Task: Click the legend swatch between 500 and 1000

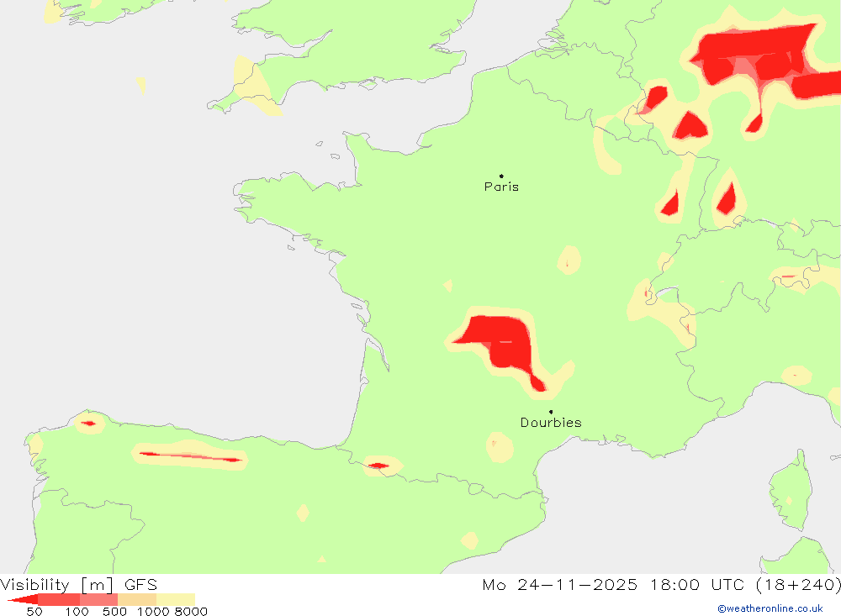Action: click(137, 600)
